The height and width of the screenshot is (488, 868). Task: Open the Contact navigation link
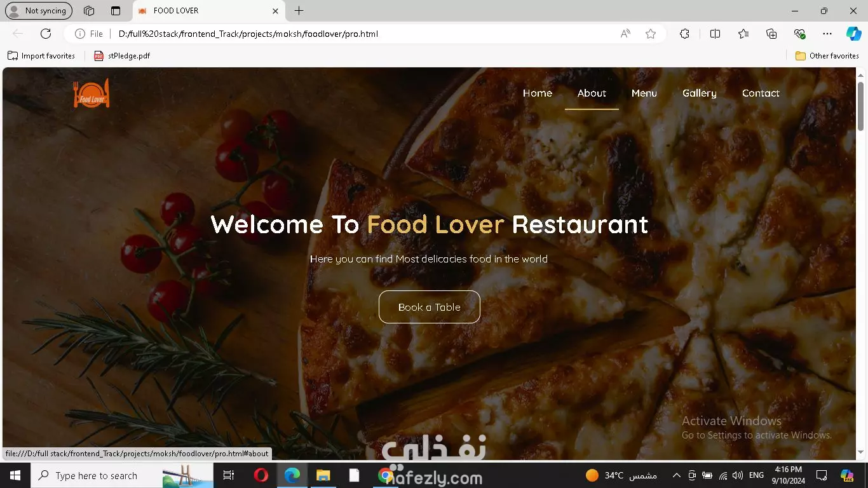coord(761,93)
